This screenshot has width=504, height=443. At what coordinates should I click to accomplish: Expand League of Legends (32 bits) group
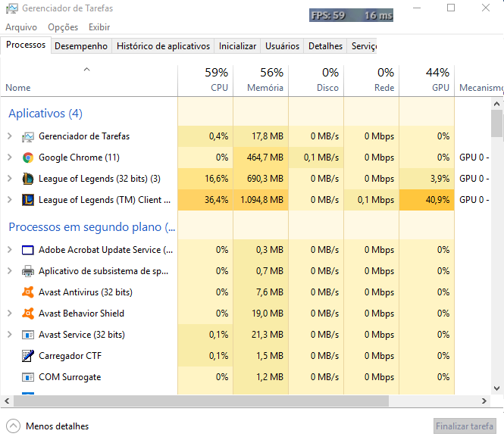10,179
